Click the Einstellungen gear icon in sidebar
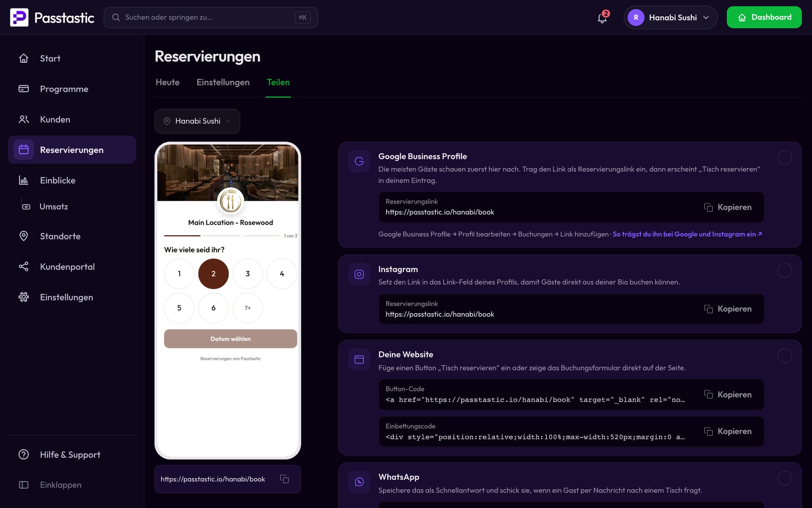812x508 pixels. coord(24,297)
